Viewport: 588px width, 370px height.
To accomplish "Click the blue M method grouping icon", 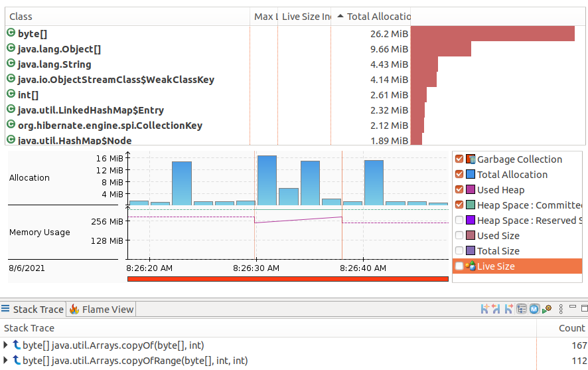I will tap(534, 309).
